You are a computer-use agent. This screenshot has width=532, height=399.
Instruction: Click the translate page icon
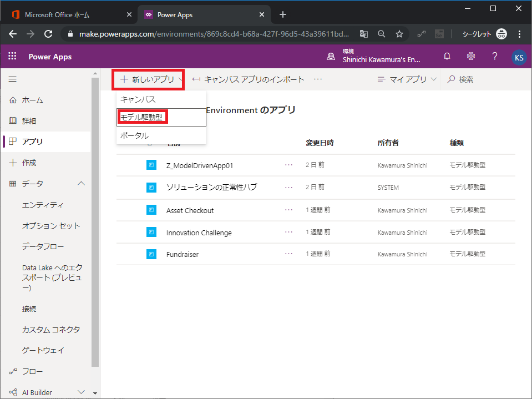[x=364, y=34]
